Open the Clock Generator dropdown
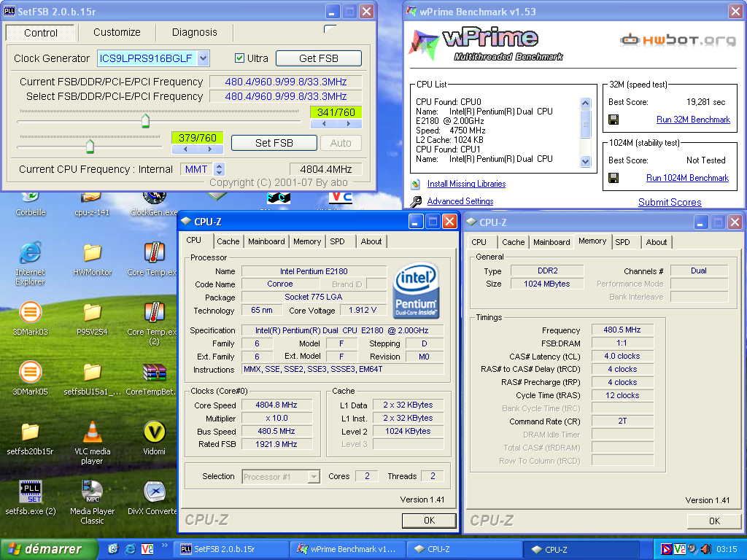This screenshot has height=560, width=747. (203, 58)
